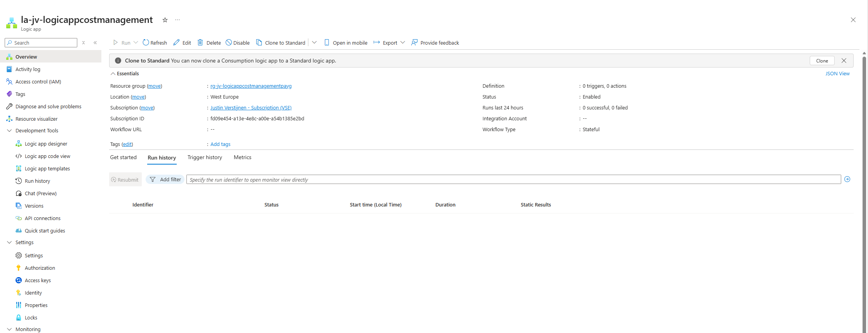Click Clone to Standard toolbar icon

point(259,42)
